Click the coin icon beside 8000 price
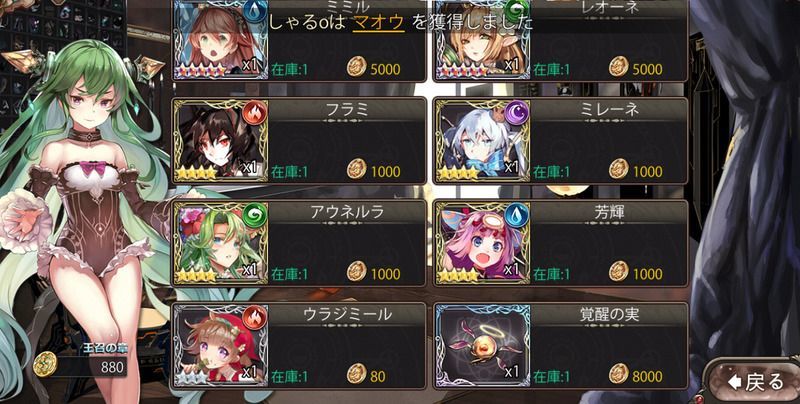 618,373
